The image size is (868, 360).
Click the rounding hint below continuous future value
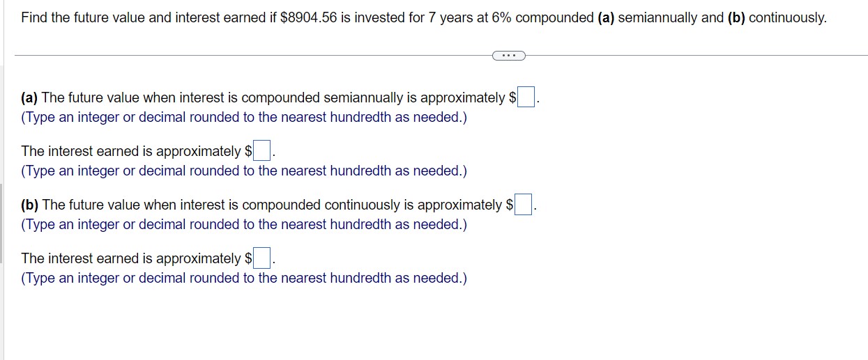(244, 225)
